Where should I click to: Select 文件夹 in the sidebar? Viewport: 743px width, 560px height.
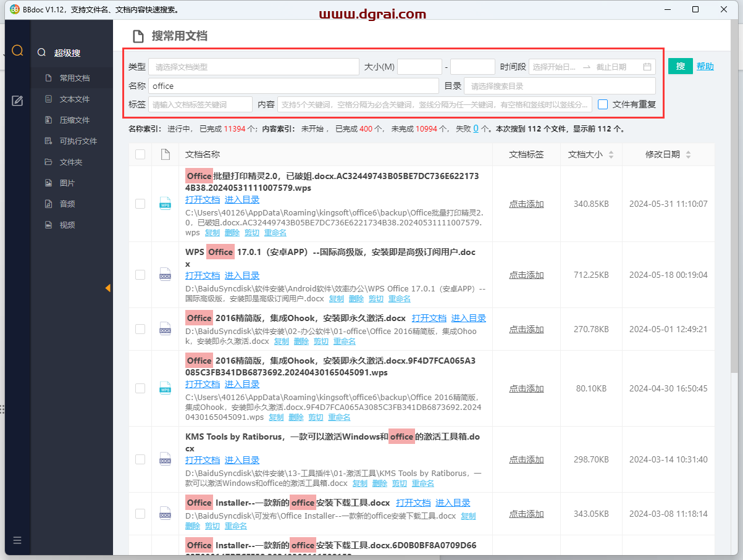click(72, 162)
